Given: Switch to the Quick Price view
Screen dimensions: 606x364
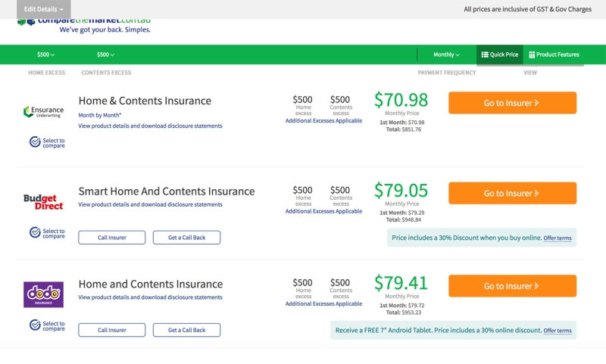Looking at the screenshot, I should point(500,54).
